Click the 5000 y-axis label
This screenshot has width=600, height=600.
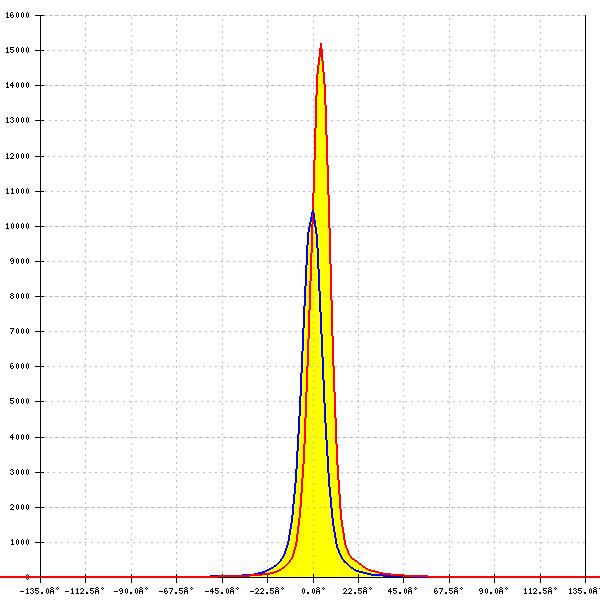click(x=20, y=401)
